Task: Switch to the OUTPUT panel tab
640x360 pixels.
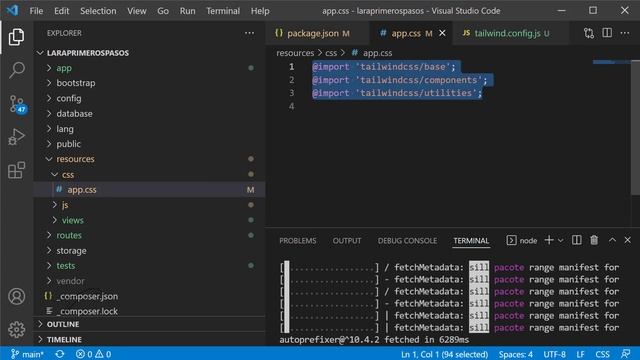Action: coord(347,241)
